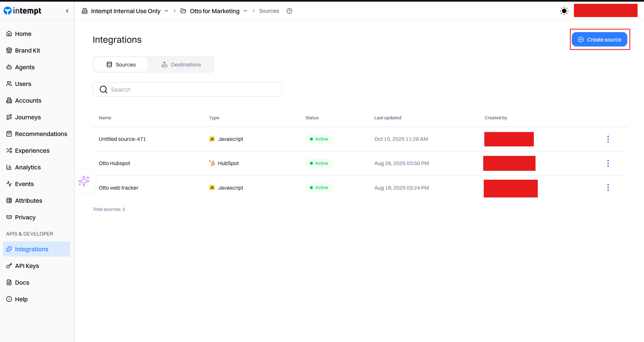Collapse the sidebar with the chevron arrow
Viewport: 644px width, 342px height.
(x=67, y=11)
